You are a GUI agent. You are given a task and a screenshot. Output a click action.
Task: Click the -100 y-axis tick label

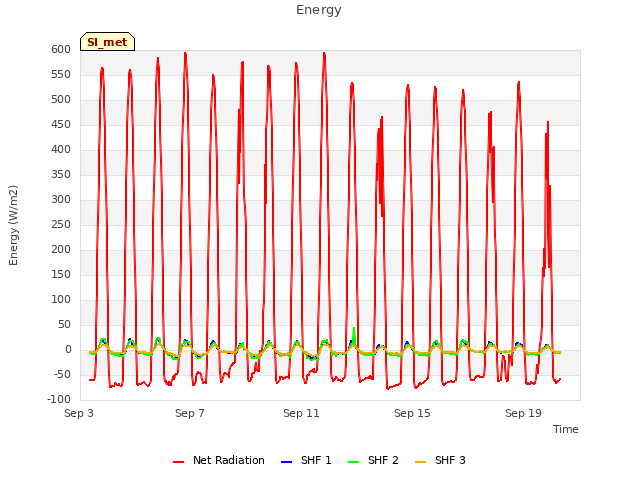[x=59, y=400]
